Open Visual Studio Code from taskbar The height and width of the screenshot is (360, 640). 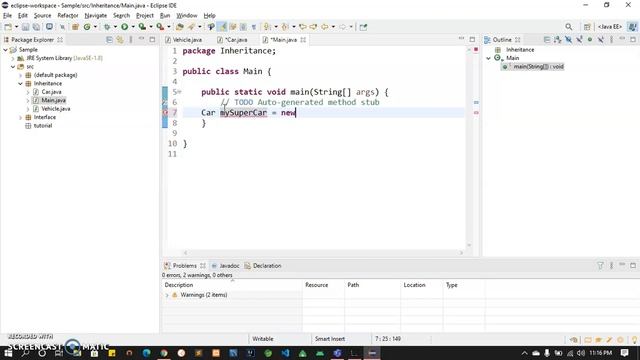point(285,353)
